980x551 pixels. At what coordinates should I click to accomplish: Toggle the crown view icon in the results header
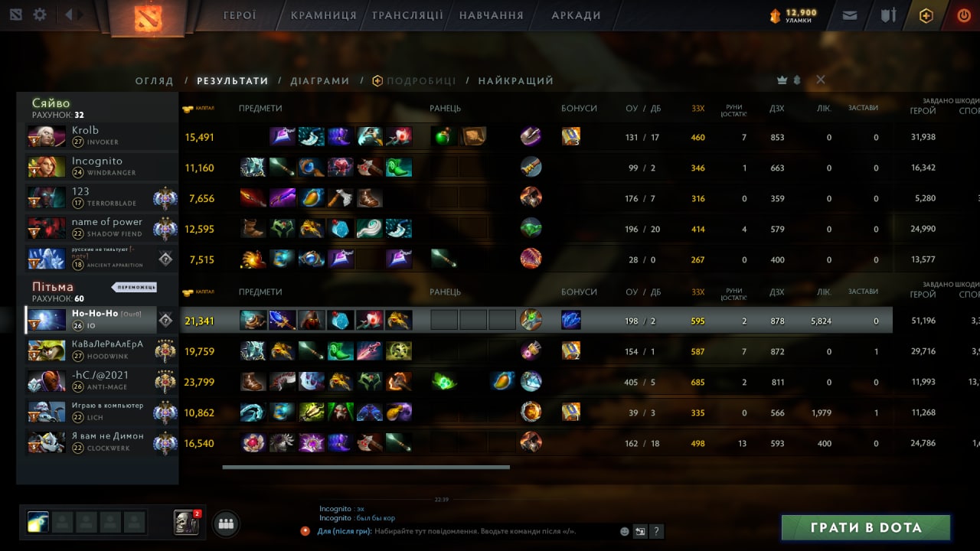(782, 80)
